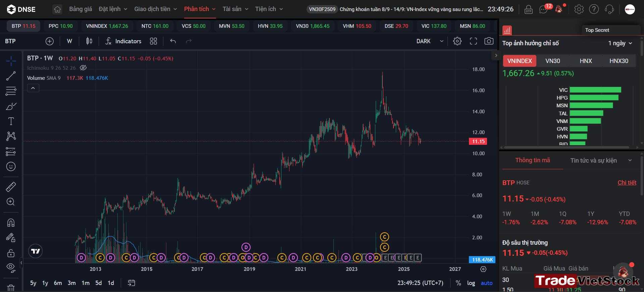
Task: Toggle Ichimoku indicator visibility
Action: tap(83, 68)
